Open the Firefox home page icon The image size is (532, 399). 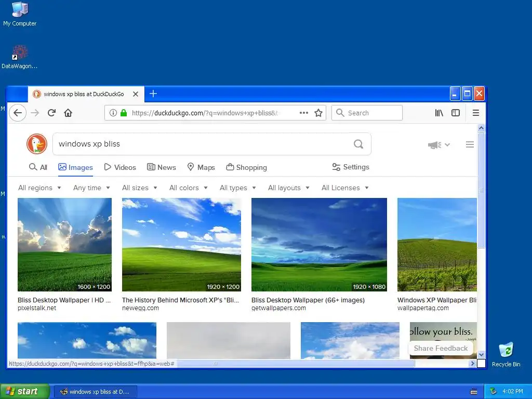(68, 113)
